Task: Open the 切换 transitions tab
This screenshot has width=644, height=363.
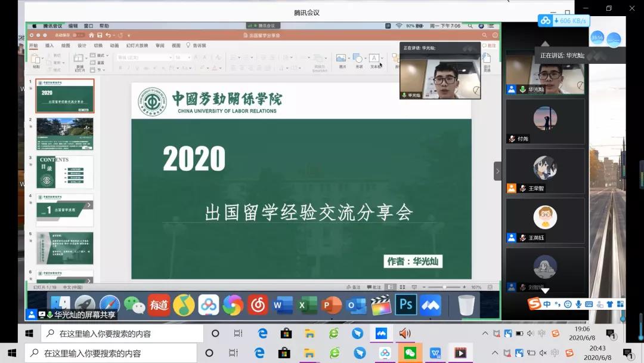Action: click(x=98, y=45)
